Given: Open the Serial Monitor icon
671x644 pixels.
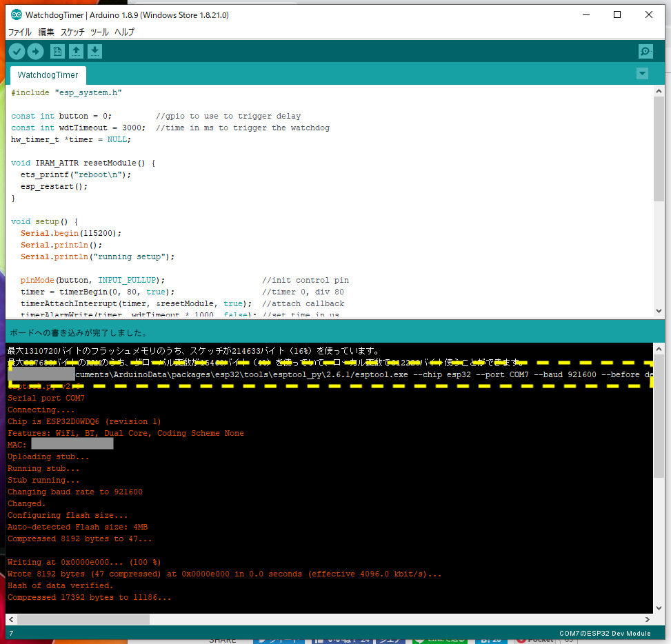Looking at the screenshot, I should click(x=645, y=52).
